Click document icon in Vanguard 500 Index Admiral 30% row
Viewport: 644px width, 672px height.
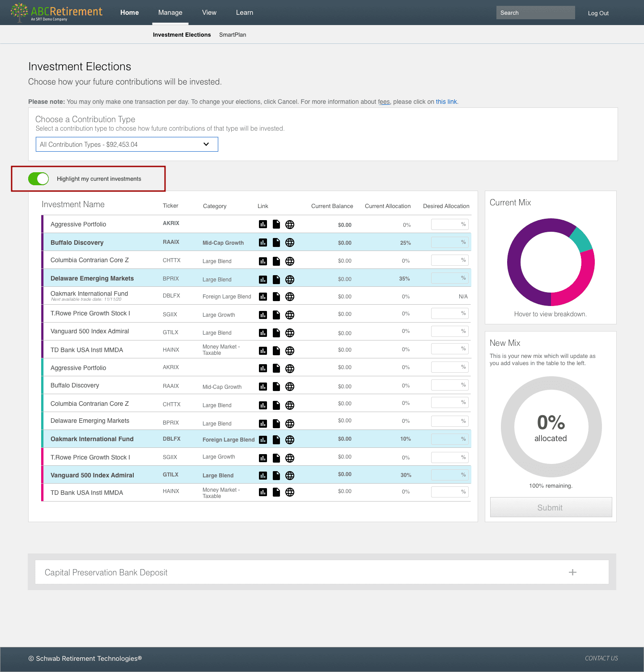276,476
